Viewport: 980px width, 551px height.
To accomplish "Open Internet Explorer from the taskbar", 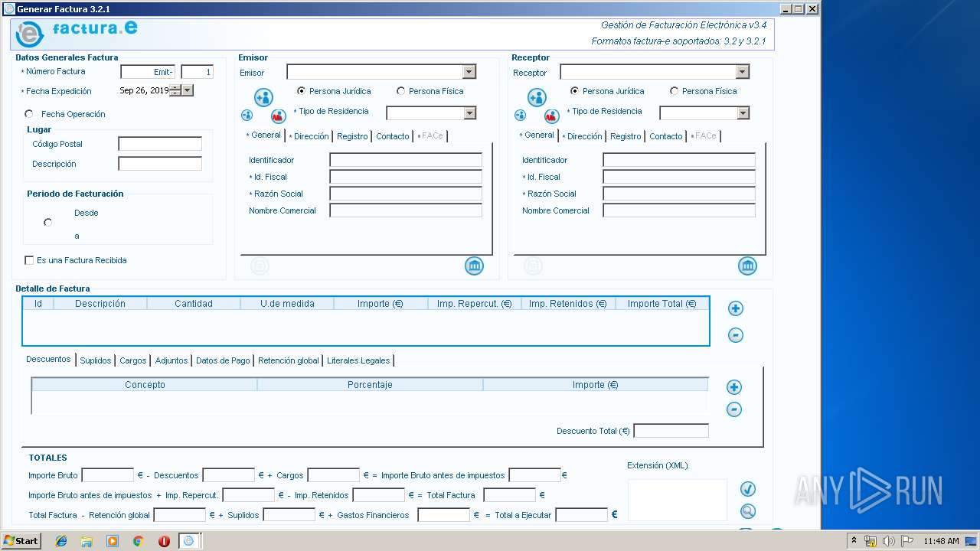I will (61, 541).
